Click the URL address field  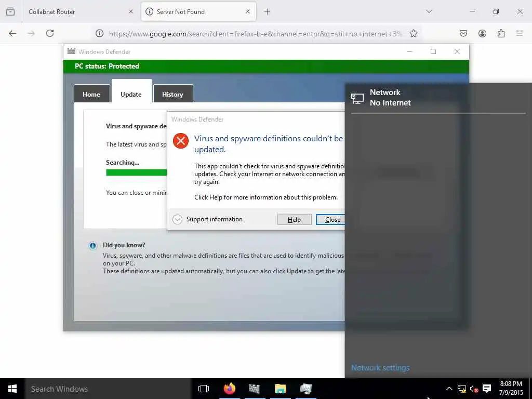tap(255, 34)
